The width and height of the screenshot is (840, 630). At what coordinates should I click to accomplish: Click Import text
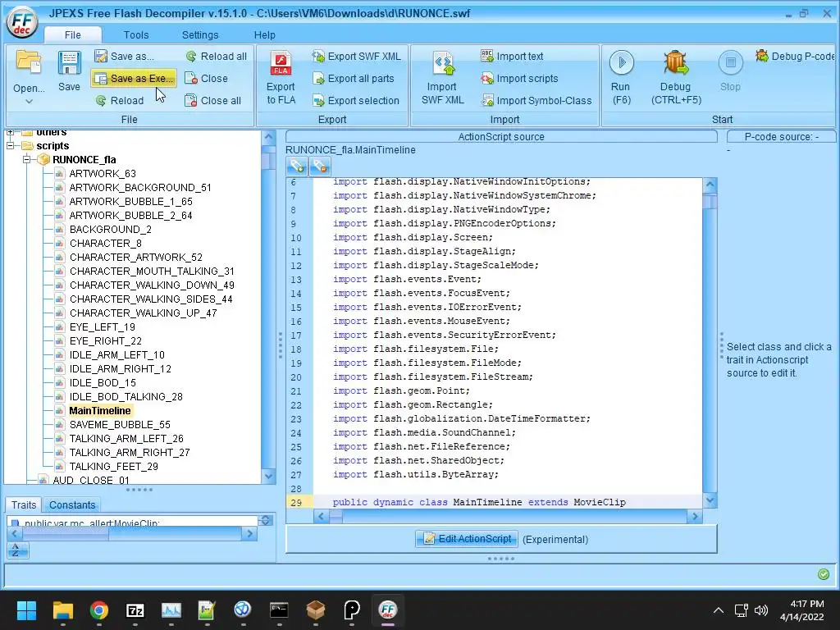(x=512, y=57)
